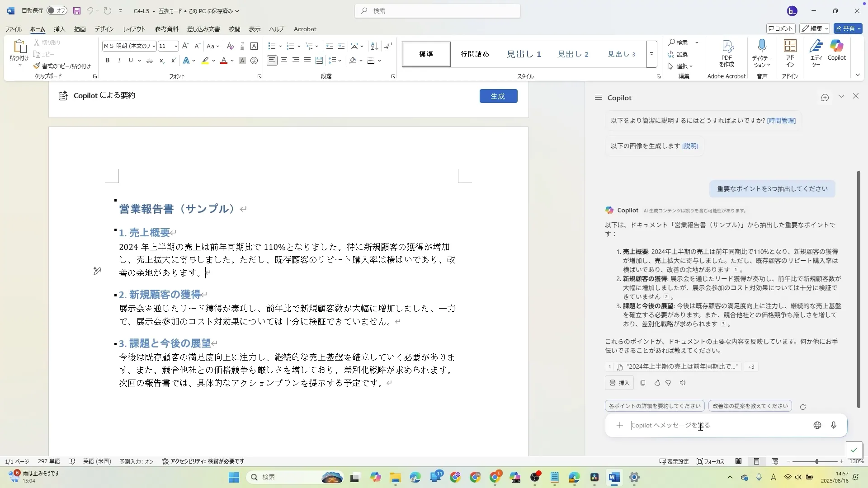
Task: Click the Copilot icon in the ribbon
Action: [x=836, y=50]
